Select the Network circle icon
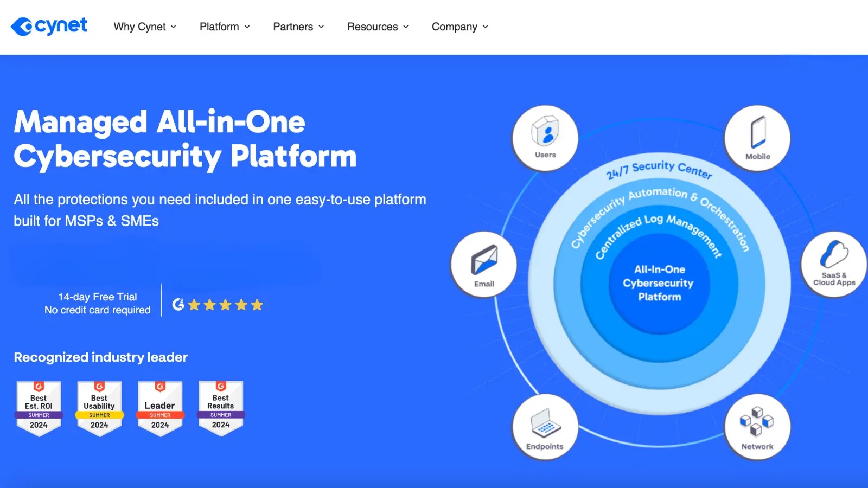The width and height of the screenshot is (868, 488). pos(757,427)
